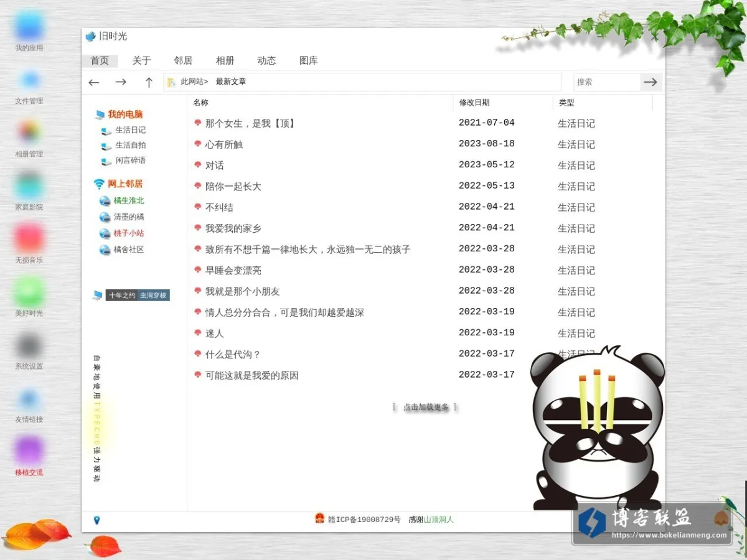Switch to the 关于 tab
747x560 pixels.
point(142,60)
